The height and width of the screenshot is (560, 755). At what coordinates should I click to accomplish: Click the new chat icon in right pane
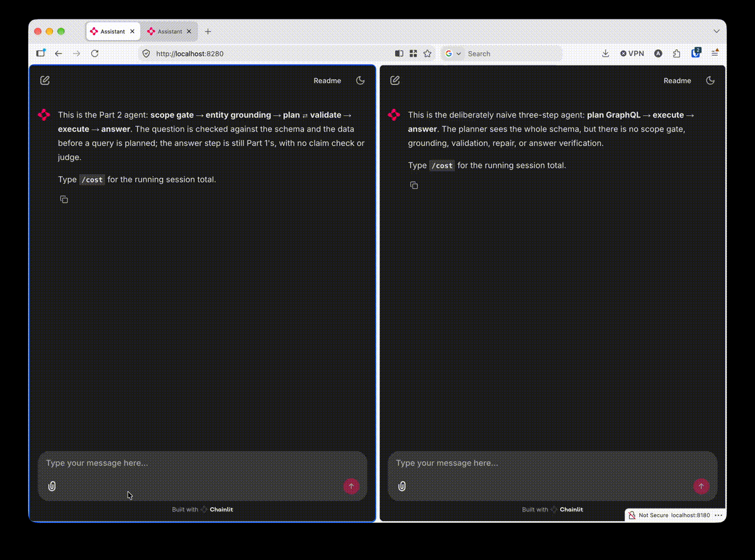pos(395,81)
